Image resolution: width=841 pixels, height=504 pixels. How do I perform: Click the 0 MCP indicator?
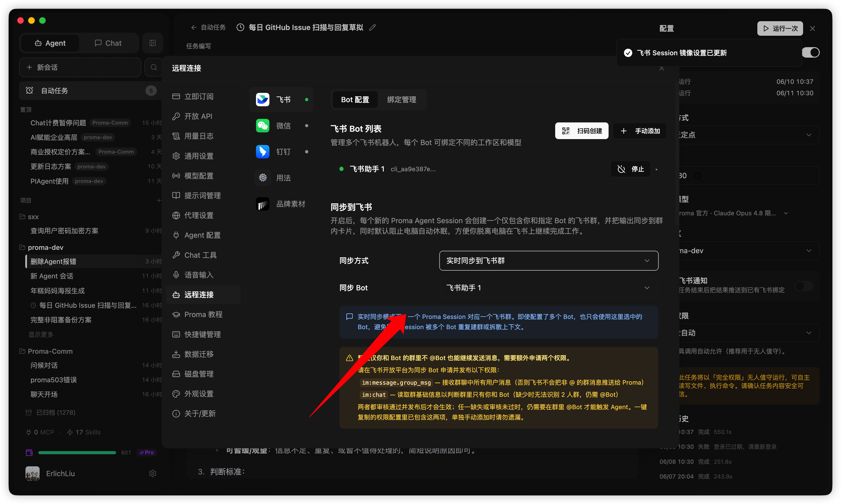pos(40,432)
